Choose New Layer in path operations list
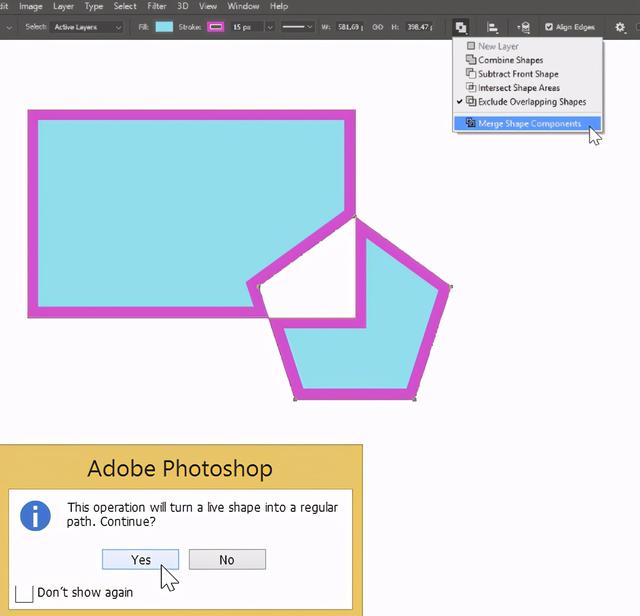This screenshot has width=640, height=616. (527, 46)
